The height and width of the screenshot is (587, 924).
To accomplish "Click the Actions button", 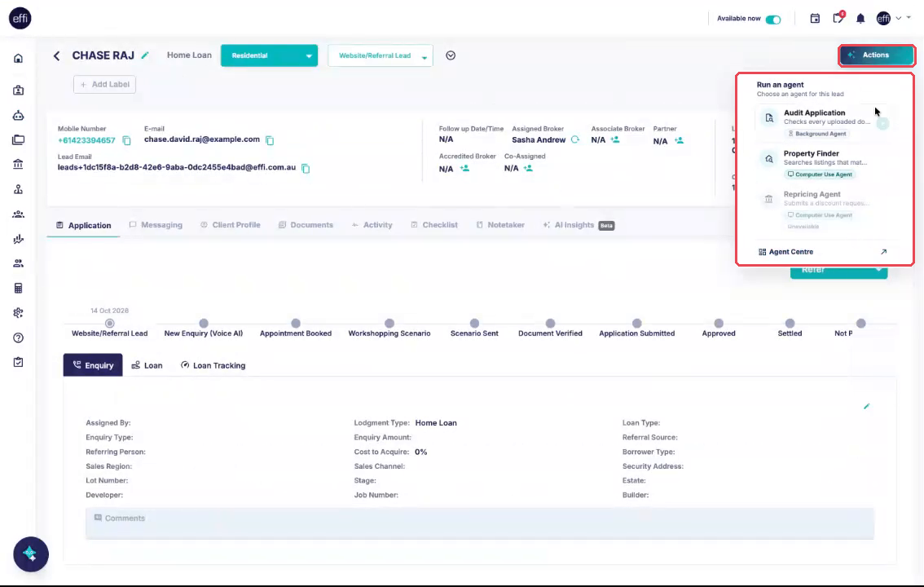I will (876, 55).
